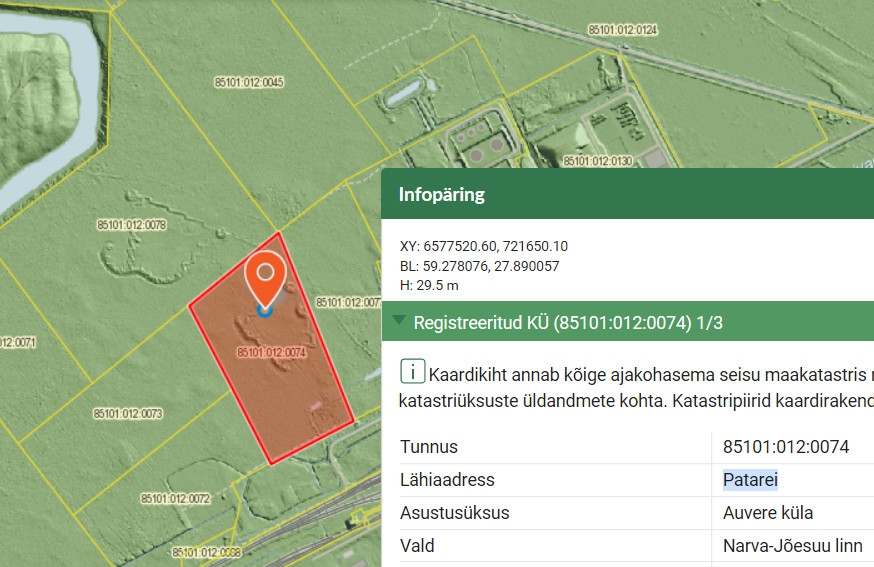874x567 pixels.
Task: Click the green info icon beside Kaardikiht
Action: [x=411, y=374]
